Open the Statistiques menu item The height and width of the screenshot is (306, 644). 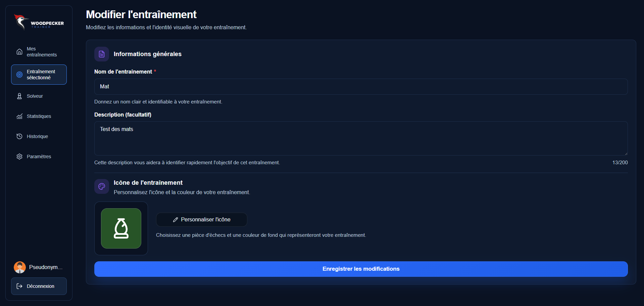tap(39, 116)
